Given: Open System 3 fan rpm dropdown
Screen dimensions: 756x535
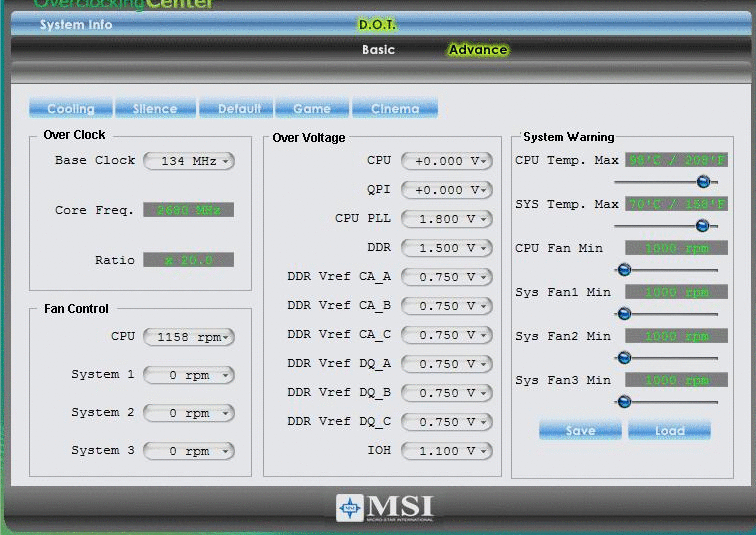Looking at the screenshot, I should (x=189, y=451).
